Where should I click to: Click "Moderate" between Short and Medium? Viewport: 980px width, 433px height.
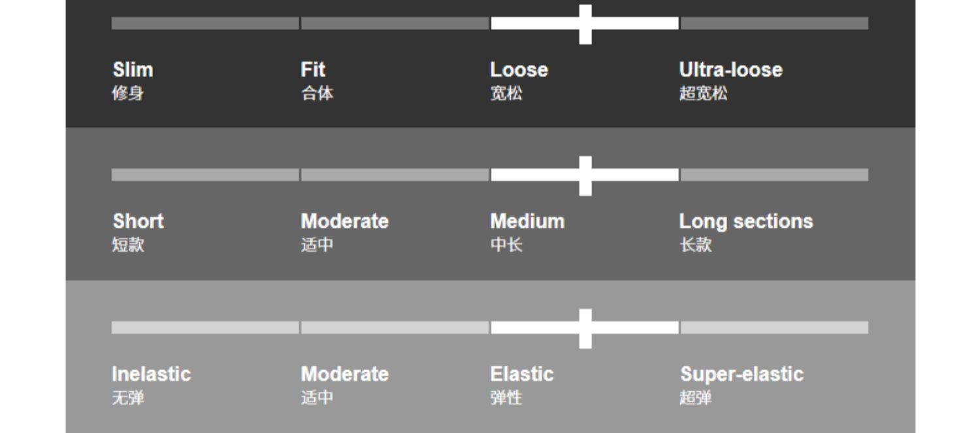tap(344, 221)
